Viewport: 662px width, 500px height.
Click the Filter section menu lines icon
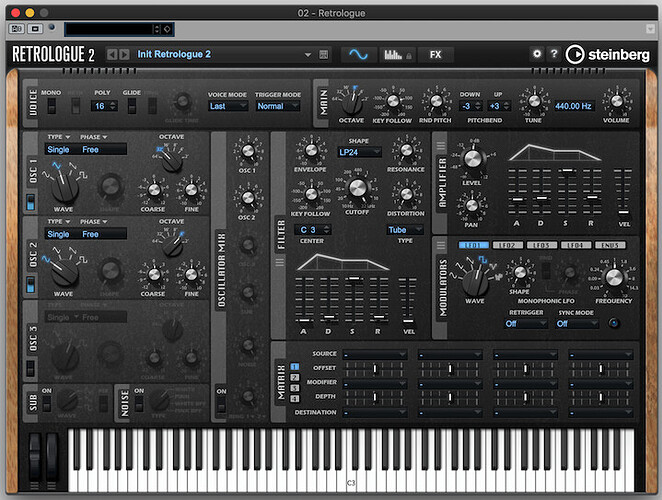click(x=279, y=263)
